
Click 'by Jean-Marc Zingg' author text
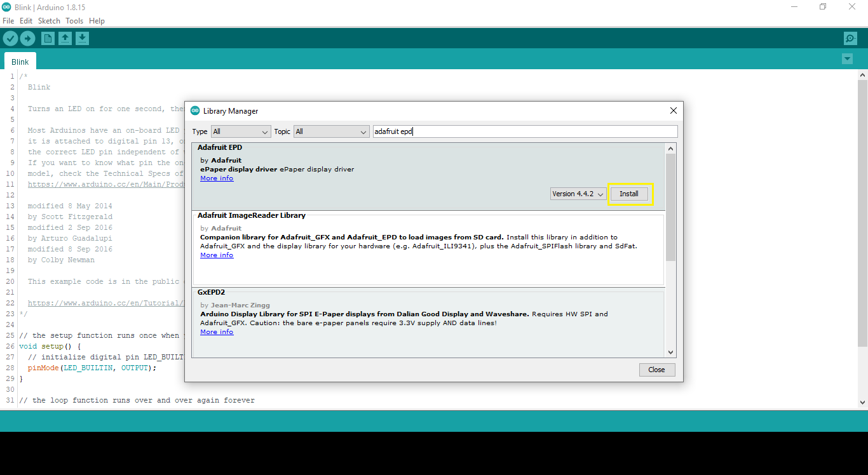235,305
